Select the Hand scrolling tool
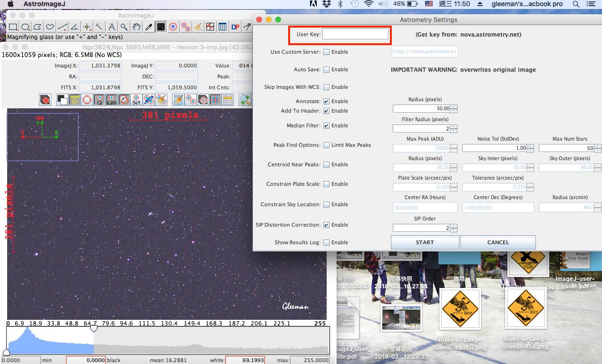The width and height of the screenshot is (602, 364). click(x=136, y=27)
